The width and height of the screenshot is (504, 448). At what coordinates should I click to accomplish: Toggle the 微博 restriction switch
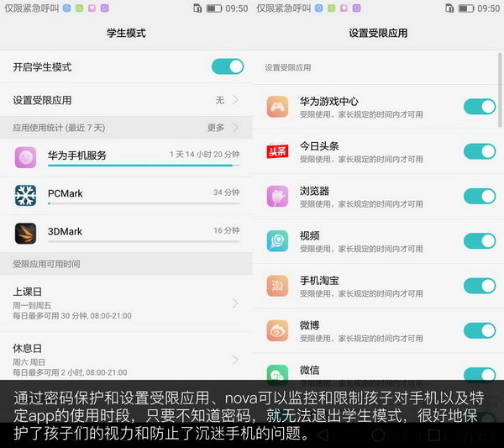click(x=480, y=330)
